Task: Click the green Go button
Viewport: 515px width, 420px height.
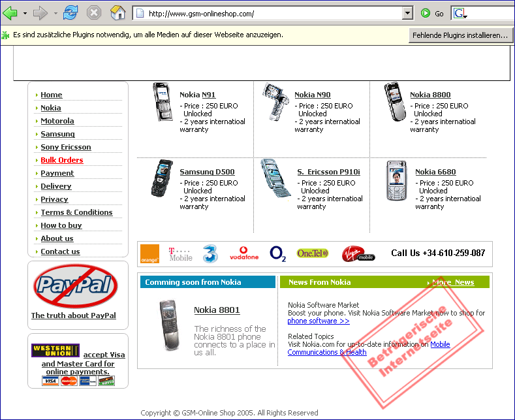Action: pyautogui.click(x=432, y=14)
